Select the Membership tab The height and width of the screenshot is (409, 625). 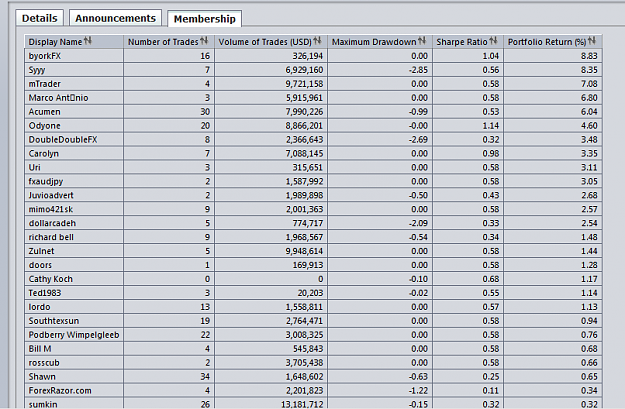pyautogui.click(x=204, y=19)
